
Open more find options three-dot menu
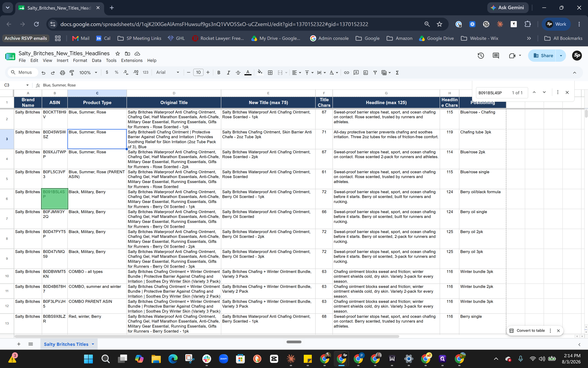pyautogui.click(x=558, y=92)
